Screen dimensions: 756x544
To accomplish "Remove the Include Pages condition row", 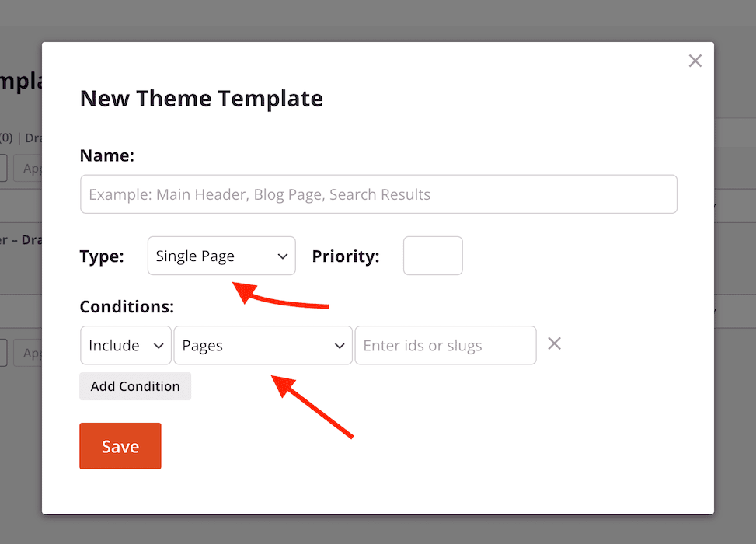I will [x=554, y=343].
